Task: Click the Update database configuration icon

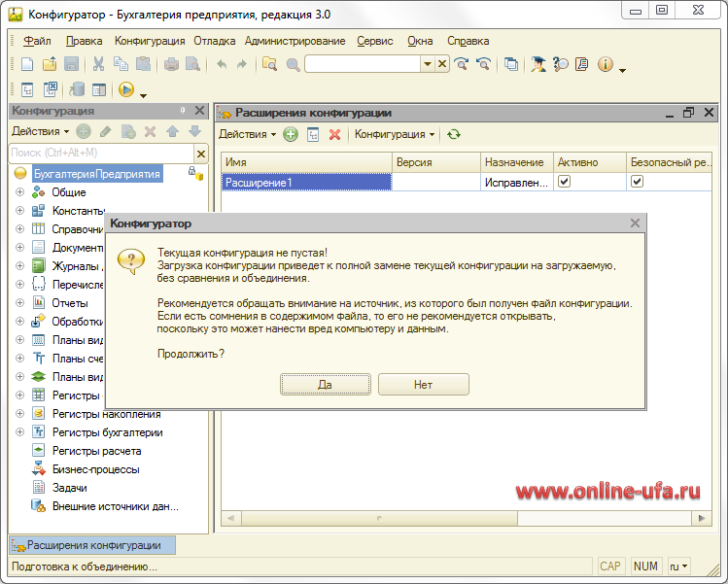Action: click(x=77, y=89)
